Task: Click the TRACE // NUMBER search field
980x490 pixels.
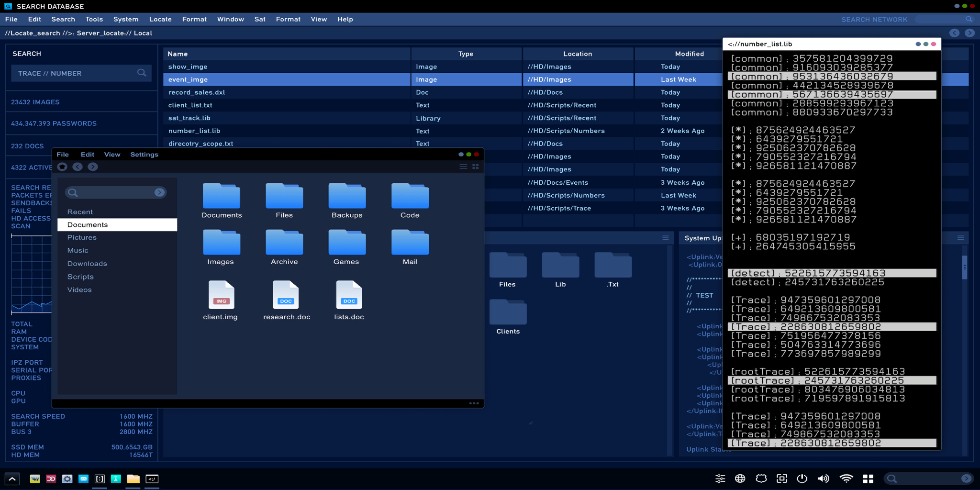Action: tap(81, 73)
